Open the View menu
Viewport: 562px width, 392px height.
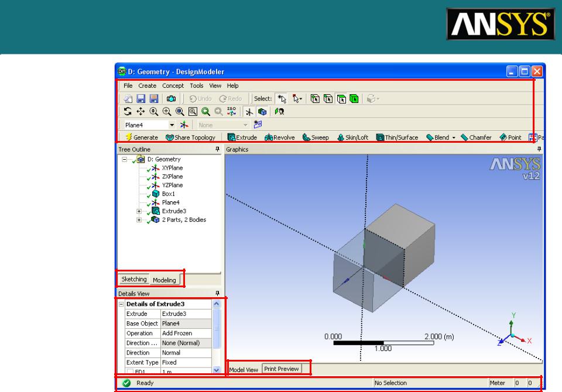coord(215,85)
